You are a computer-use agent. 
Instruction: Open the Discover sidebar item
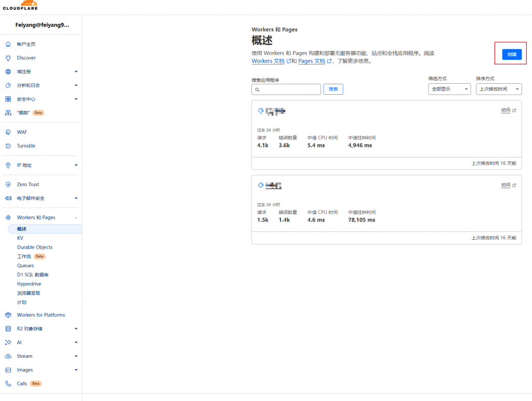pos(26,58)
